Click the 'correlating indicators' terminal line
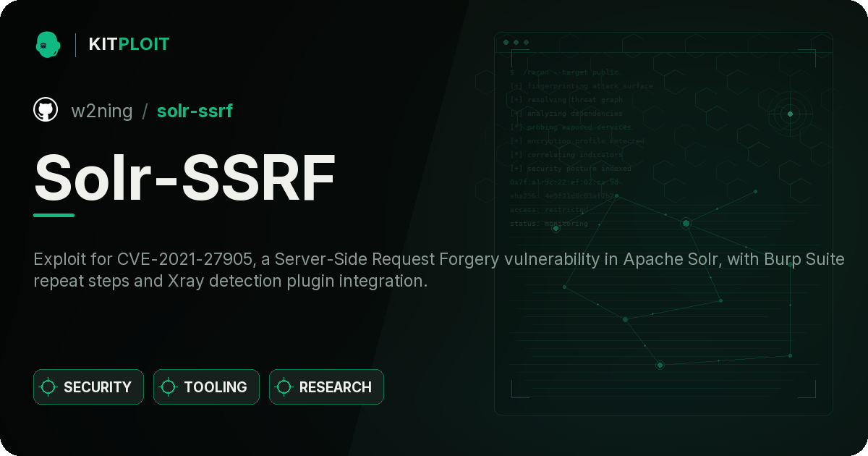This screenshot has height=456, width=868. coord(566,155)
